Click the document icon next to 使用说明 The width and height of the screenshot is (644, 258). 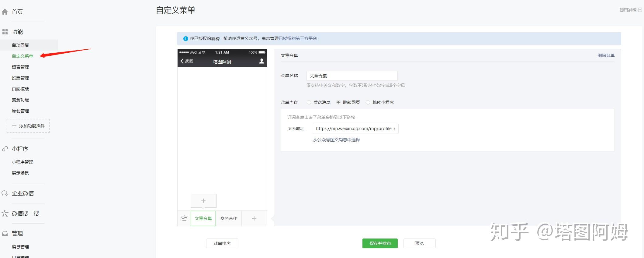(x=640, y=10)
